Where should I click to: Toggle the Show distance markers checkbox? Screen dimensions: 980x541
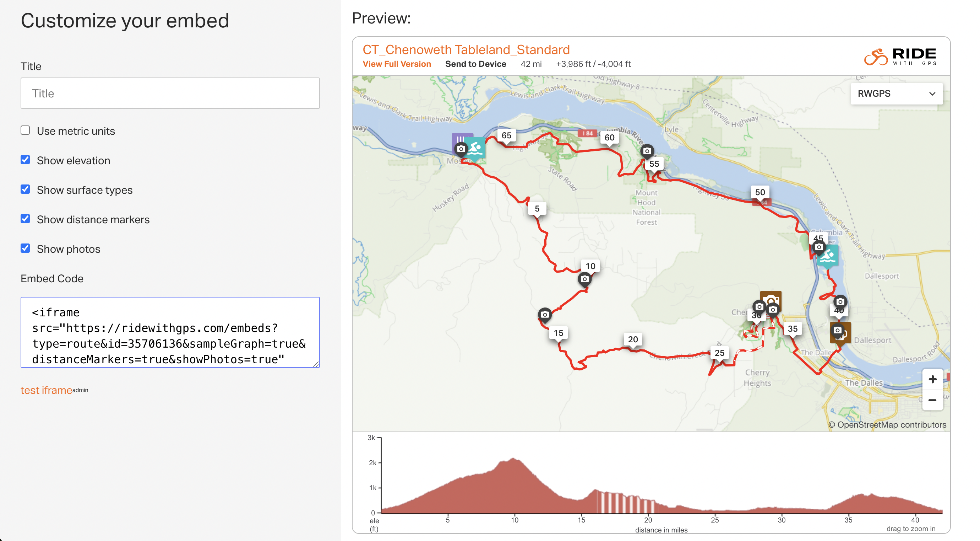tap(25, 219)
